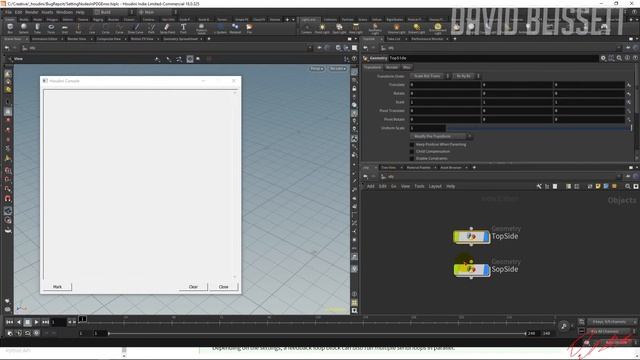Open the viewport No cam dropdown
Image resolution: width=640 pixels, height=360 pixels.
(338, 69)
